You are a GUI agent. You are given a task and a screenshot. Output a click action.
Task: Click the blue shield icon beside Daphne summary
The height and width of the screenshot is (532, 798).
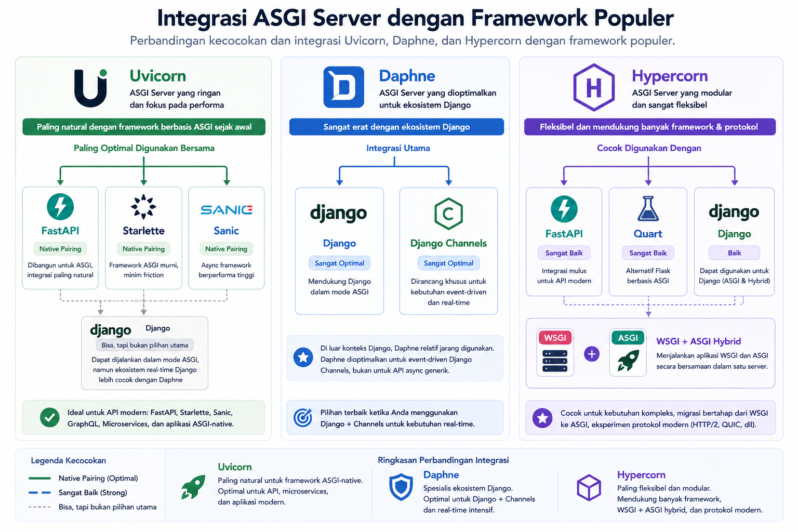[401, 487]
